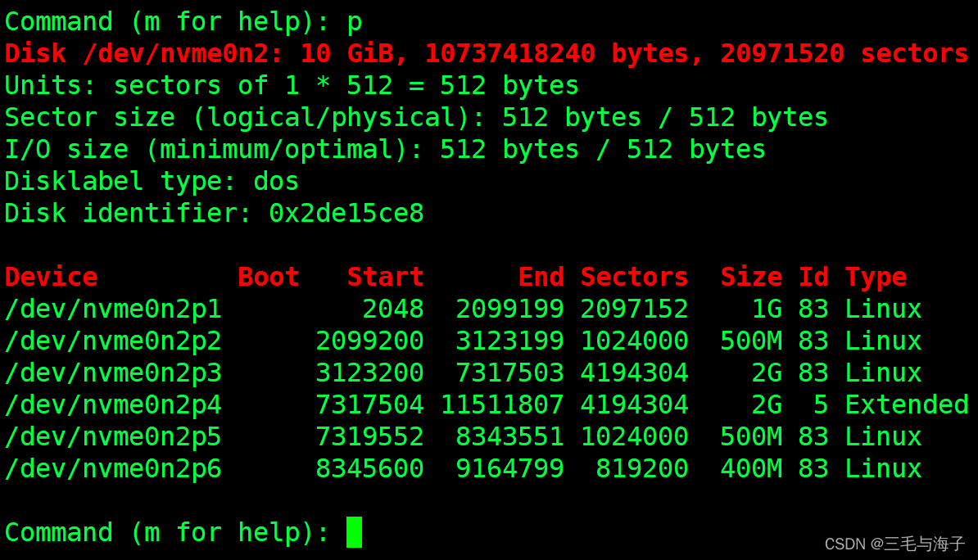978x560 pixels.
Task: Click 500M size in nvme0n2p2 row
Action: pos(752,341)
